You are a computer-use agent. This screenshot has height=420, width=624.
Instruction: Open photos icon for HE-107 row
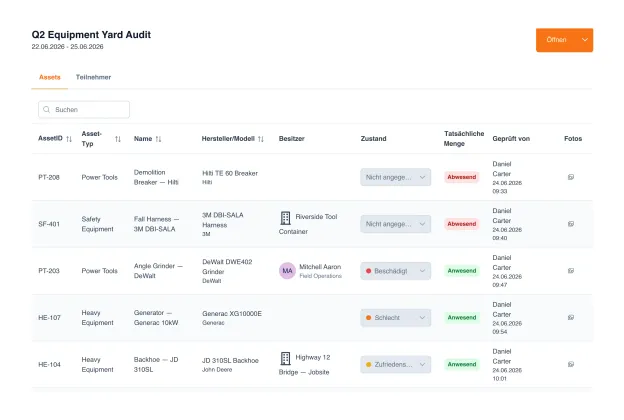coord(571,318)
